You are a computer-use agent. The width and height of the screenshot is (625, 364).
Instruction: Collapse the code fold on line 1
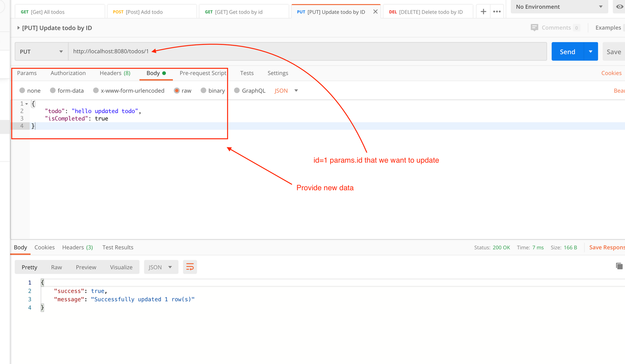[27, 104]
